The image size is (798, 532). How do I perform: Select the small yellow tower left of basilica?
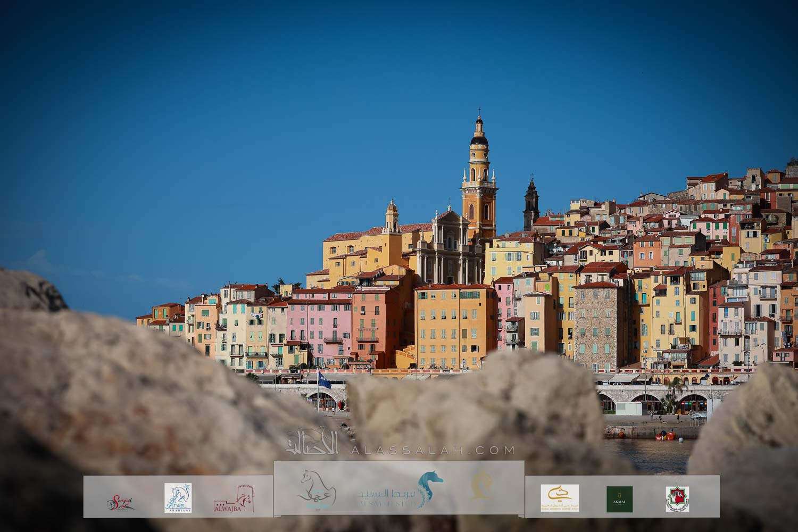(392, 218)
